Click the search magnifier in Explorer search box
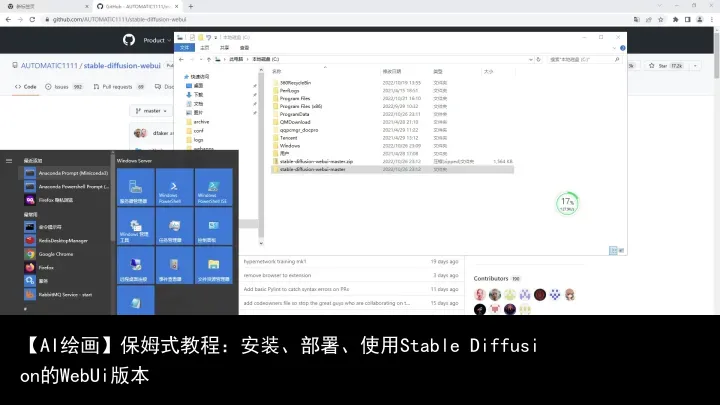This screenshot has height=405, width=720. click(617, 59)
